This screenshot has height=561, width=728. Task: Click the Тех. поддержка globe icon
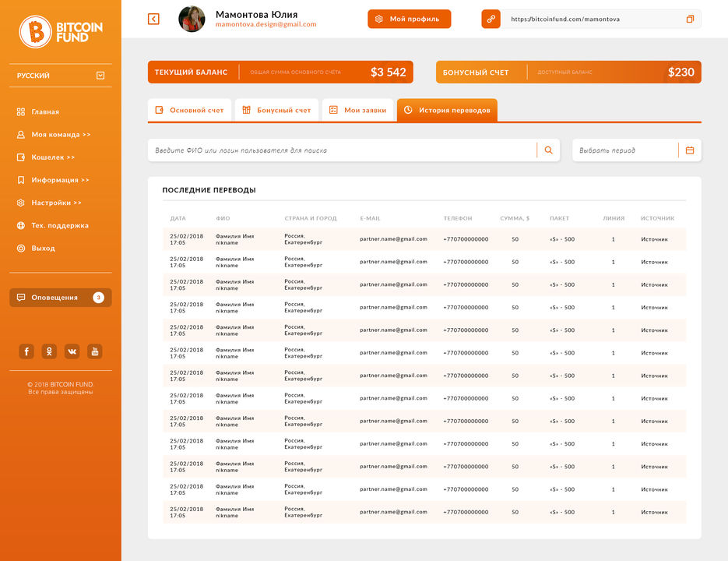coord(21,225)
